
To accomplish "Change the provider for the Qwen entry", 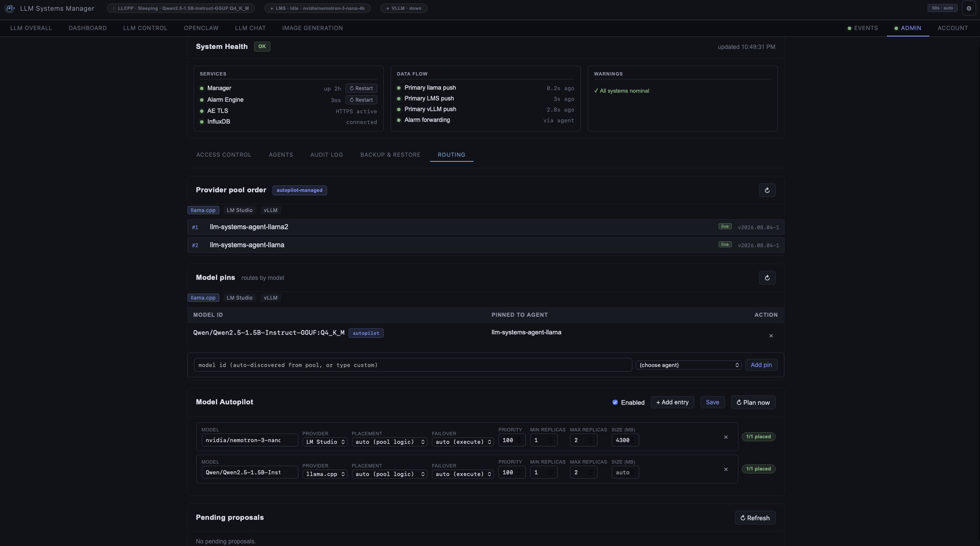I will (325, 474).
